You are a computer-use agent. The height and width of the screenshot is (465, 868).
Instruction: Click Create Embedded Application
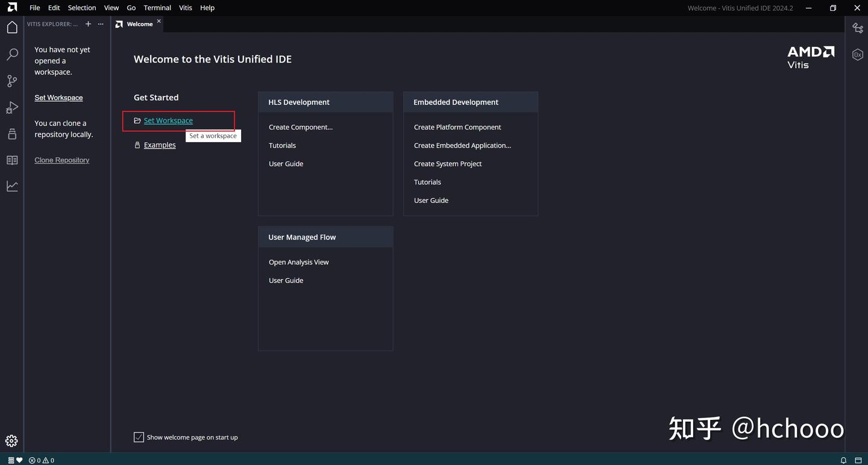click(462, 145)
